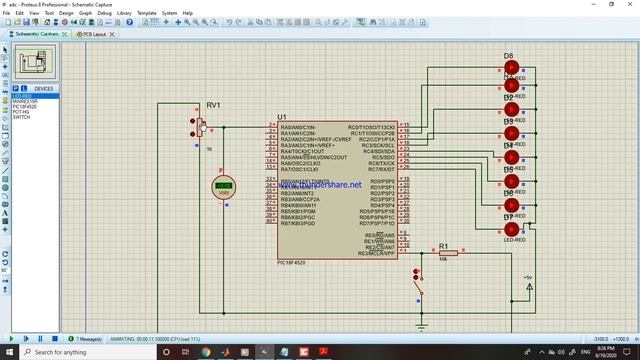
Task: Save the project with floppy disk icon
Action: click(x=26, y=22)
